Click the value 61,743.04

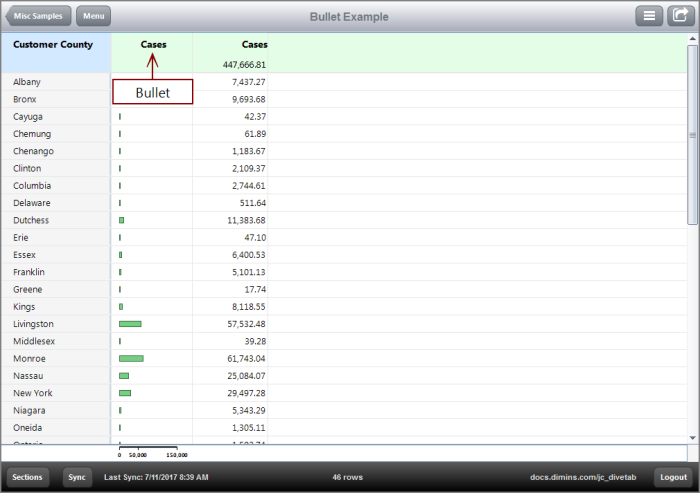point(246,359)
